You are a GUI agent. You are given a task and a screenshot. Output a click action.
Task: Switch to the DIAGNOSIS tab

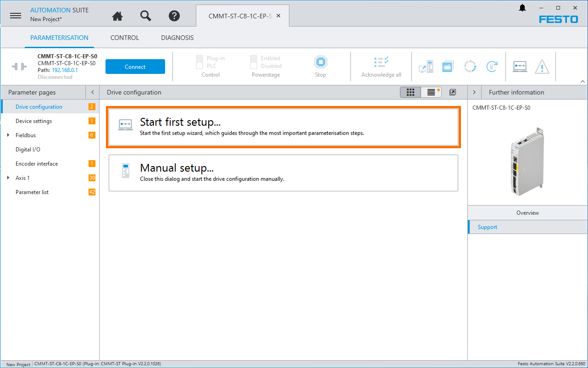(178, 38)
